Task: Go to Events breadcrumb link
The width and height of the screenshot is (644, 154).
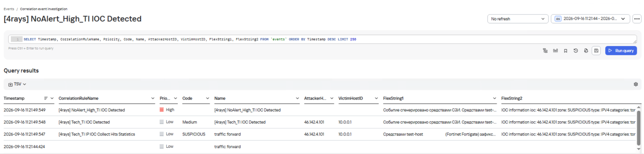Action: 9,9
